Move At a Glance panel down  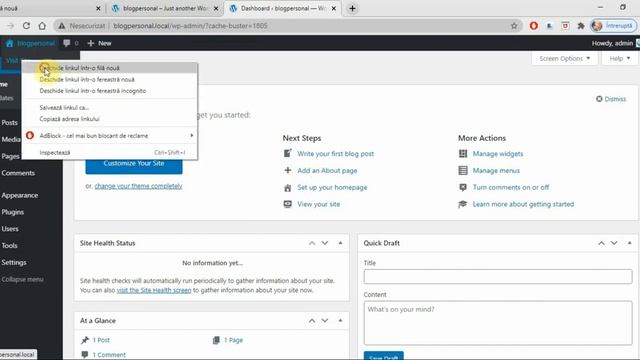pyautogui.click(x=325, y=320)
